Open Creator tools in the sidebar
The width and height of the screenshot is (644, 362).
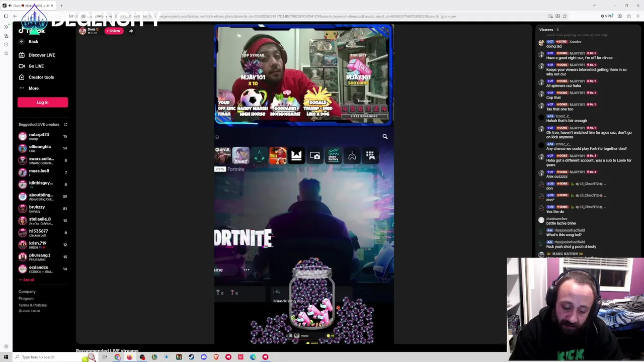click(41, 77)
